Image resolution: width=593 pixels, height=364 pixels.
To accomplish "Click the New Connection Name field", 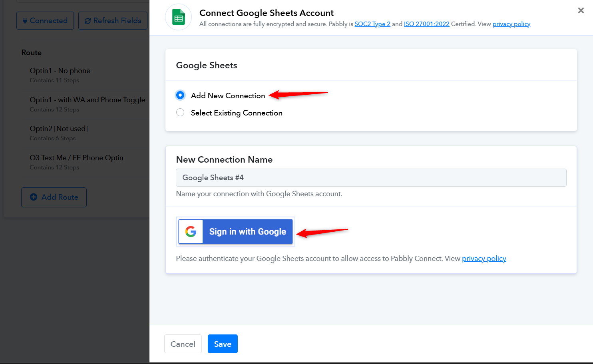I will 371,177.
